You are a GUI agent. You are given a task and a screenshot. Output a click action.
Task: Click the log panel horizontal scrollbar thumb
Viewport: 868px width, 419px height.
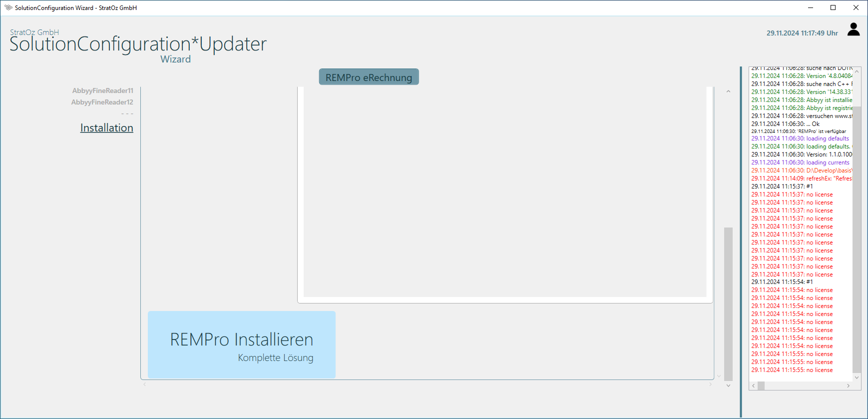tap(761, 386)
